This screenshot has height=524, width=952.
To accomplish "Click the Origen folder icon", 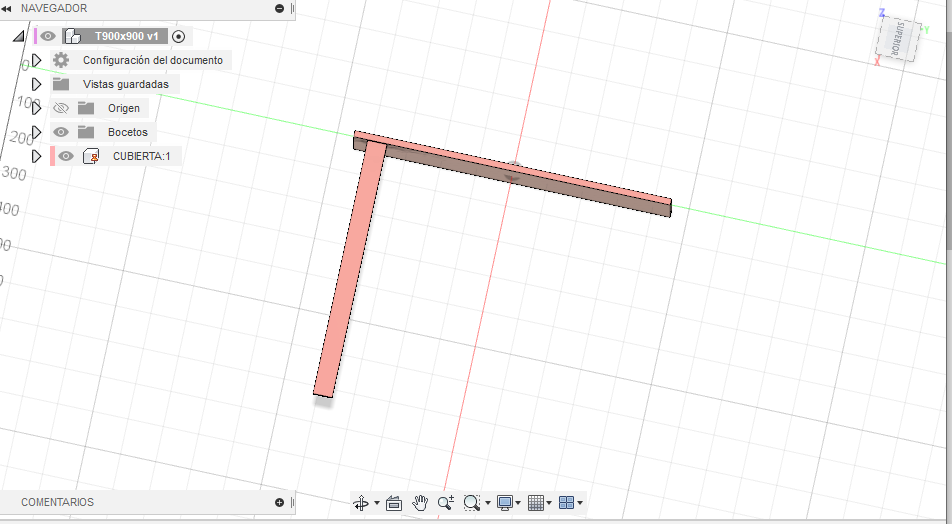I will pos(86,108).
